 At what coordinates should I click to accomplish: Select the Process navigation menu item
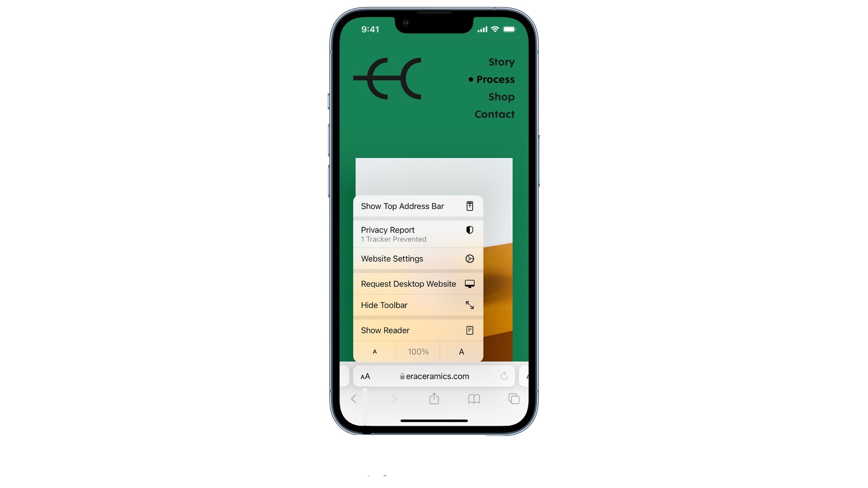(495, 79)
